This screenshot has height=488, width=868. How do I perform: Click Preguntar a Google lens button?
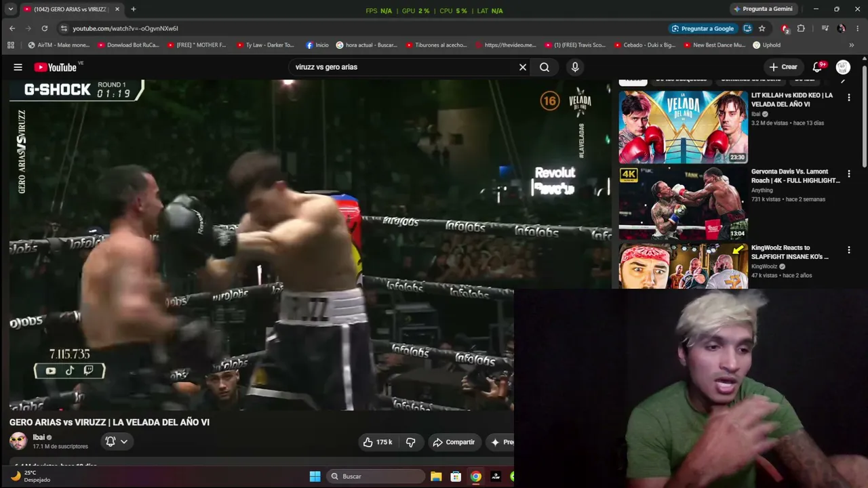(x=703, y=28)
